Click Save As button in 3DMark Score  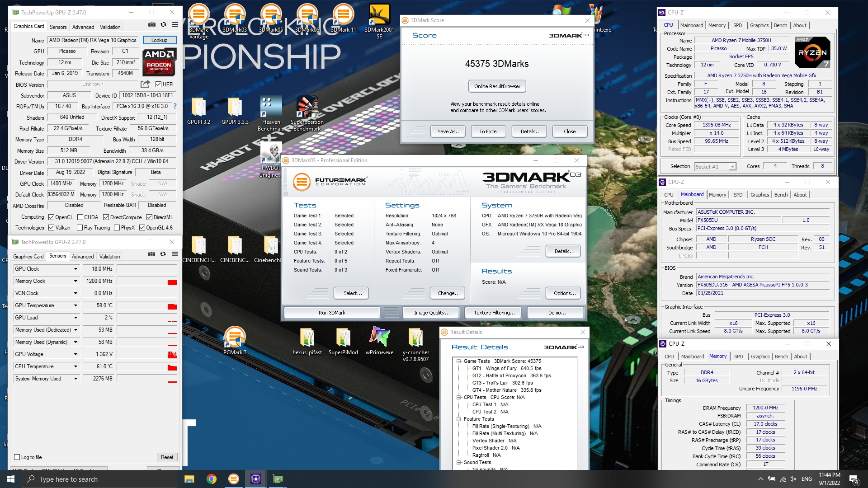(x=449, y=131)
